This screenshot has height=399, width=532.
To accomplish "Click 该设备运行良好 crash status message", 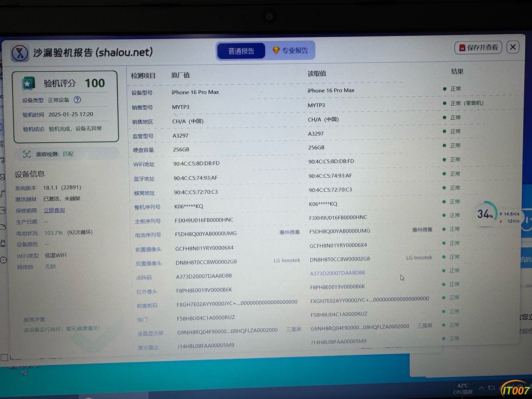I will (x=62, y=329).
